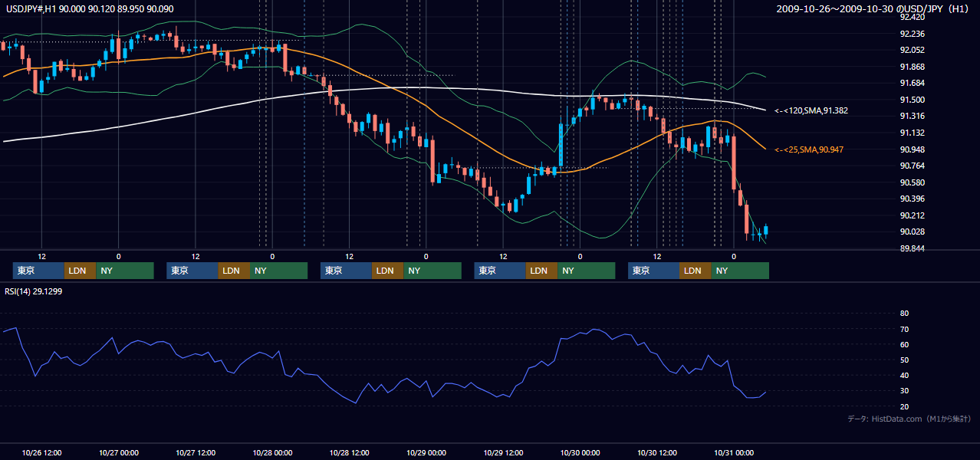Click the leftmost 東京 session block
Screen dimensions: 980x460
point(38,271)
